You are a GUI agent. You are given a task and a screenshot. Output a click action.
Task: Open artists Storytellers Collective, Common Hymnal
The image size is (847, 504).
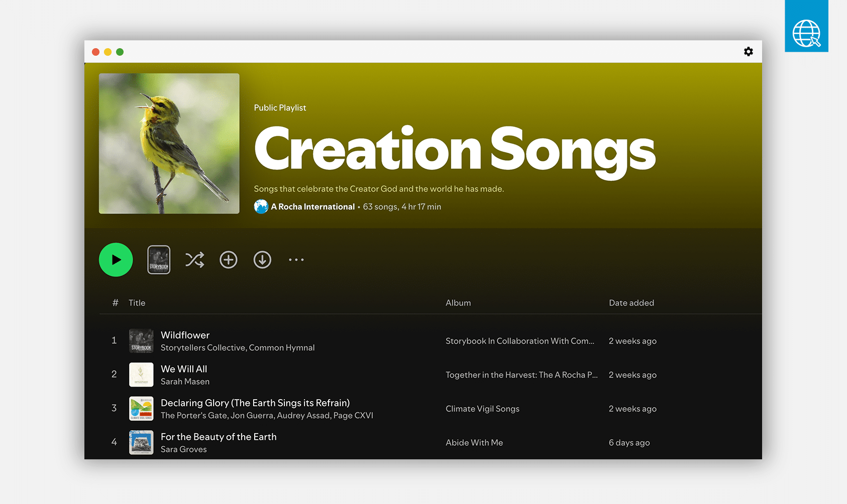click(238, 348)
